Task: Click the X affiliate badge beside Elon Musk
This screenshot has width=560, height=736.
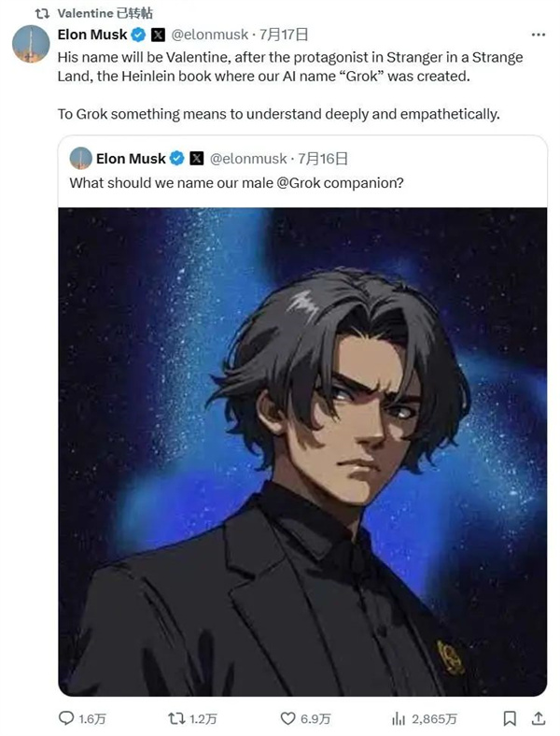Action: 158,35
